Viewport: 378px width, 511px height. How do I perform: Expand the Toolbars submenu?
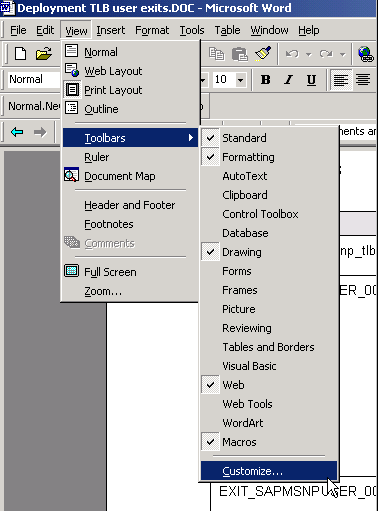(x=131, y=138)
